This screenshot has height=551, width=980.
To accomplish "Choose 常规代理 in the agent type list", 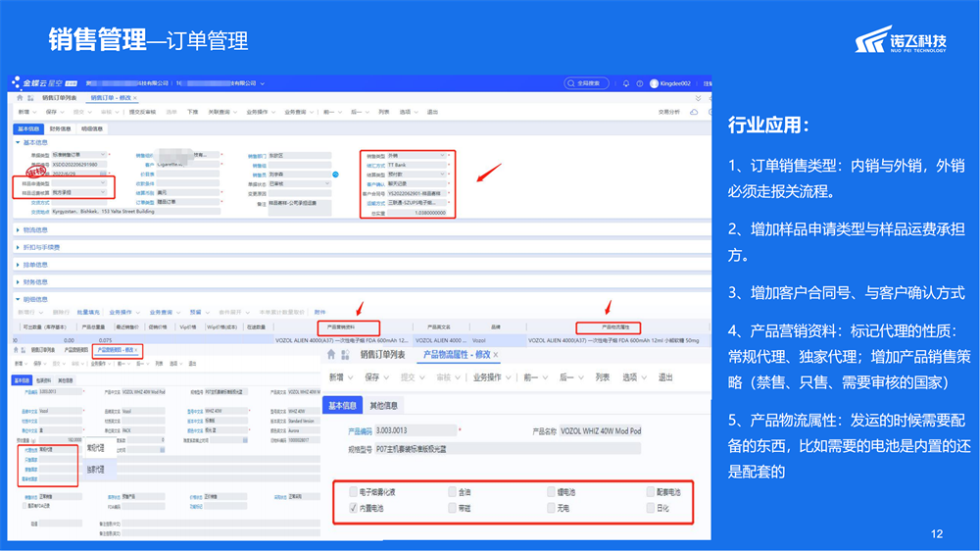I will coord(96,448).
